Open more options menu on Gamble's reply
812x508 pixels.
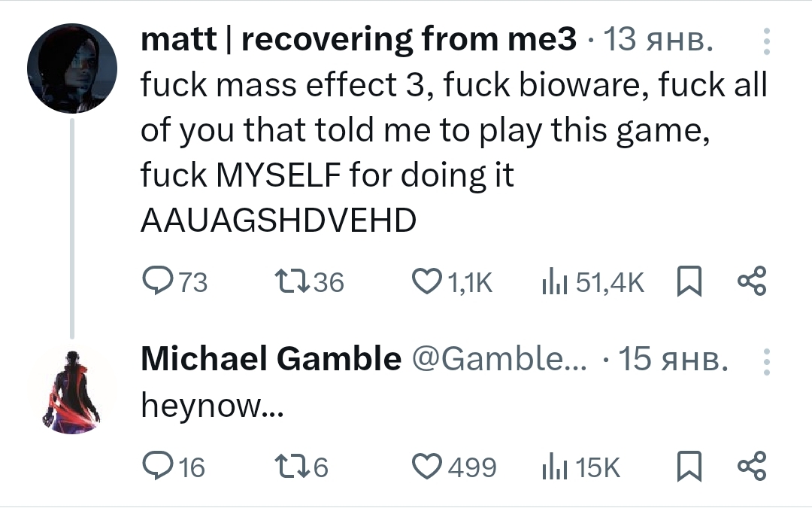(767, 362)
